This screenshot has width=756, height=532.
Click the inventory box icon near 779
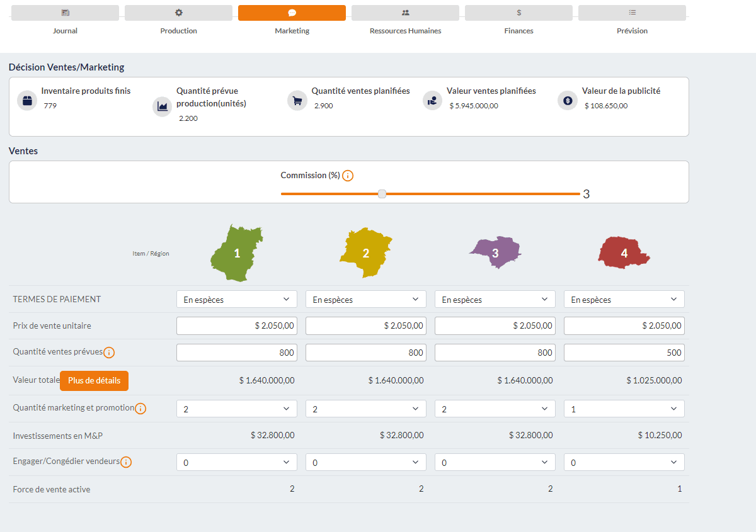(27, 99)
